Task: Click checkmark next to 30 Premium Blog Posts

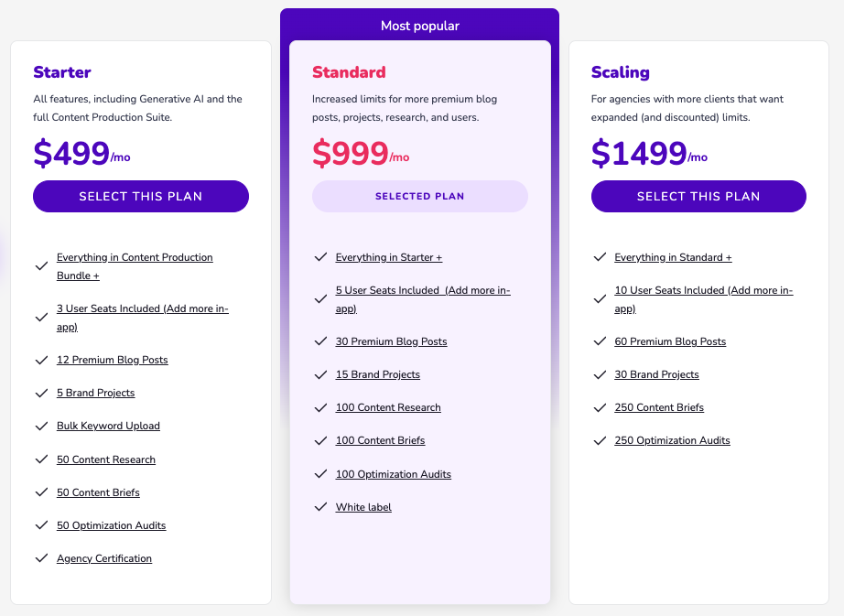Action: (320, 341)
